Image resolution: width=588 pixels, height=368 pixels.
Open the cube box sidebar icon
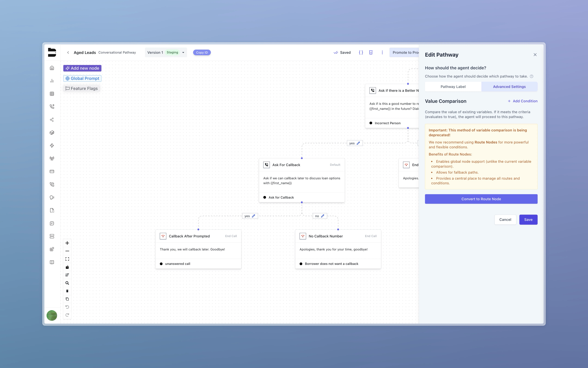tap(52, 133)
